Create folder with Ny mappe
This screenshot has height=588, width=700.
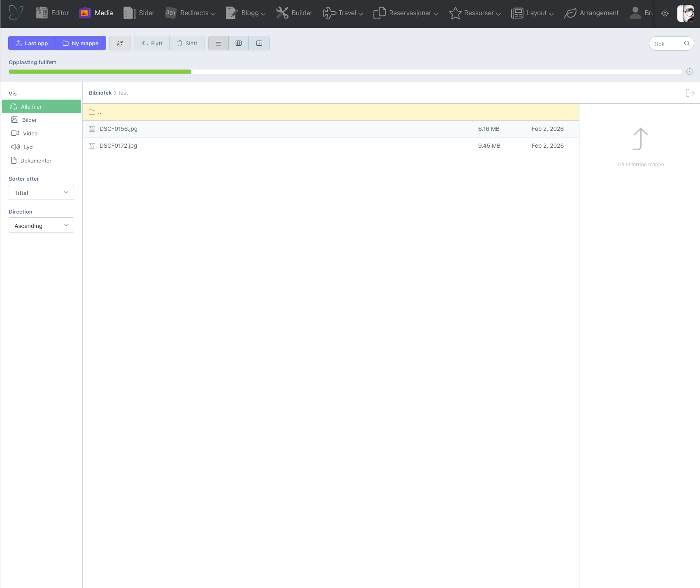tap(81, 43)
